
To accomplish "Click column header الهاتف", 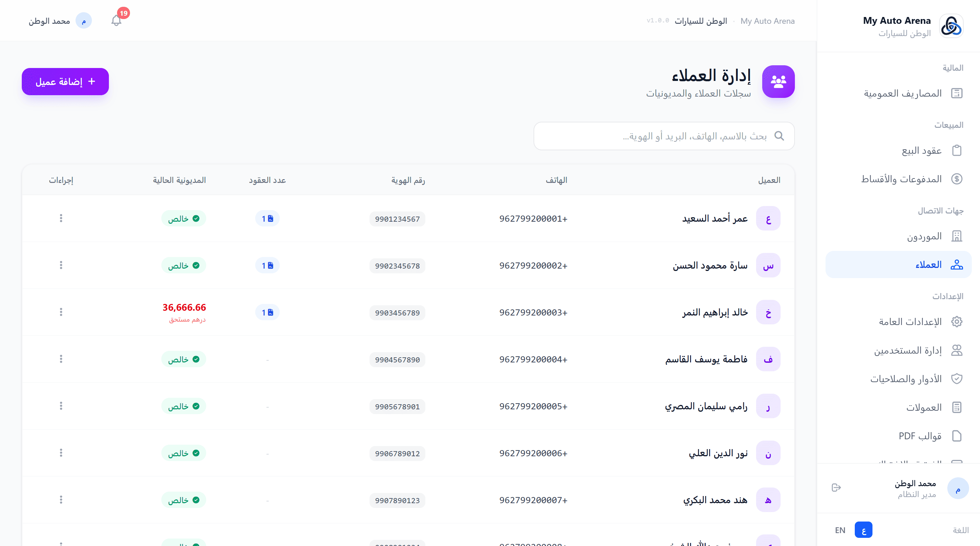I will [556, 180].
